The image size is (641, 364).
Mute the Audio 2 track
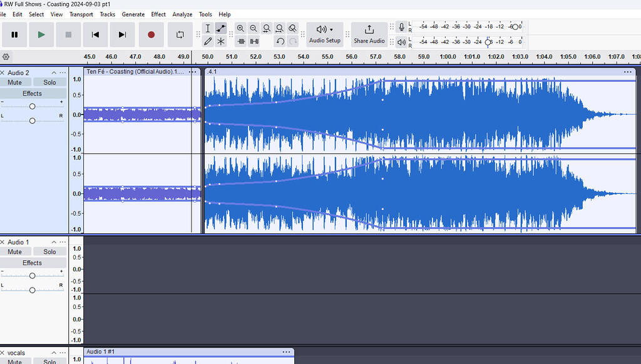14,82
